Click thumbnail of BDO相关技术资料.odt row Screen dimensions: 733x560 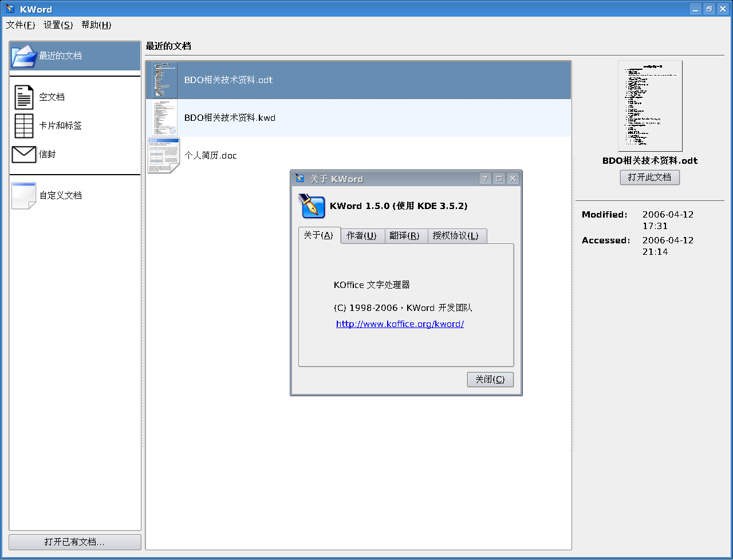(x=165, y=80)
